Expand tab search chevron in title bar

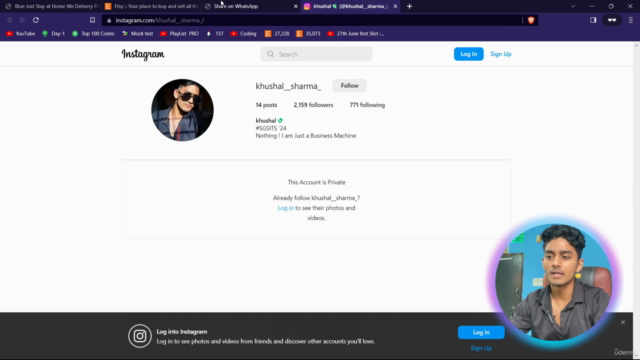pos(573,6)
